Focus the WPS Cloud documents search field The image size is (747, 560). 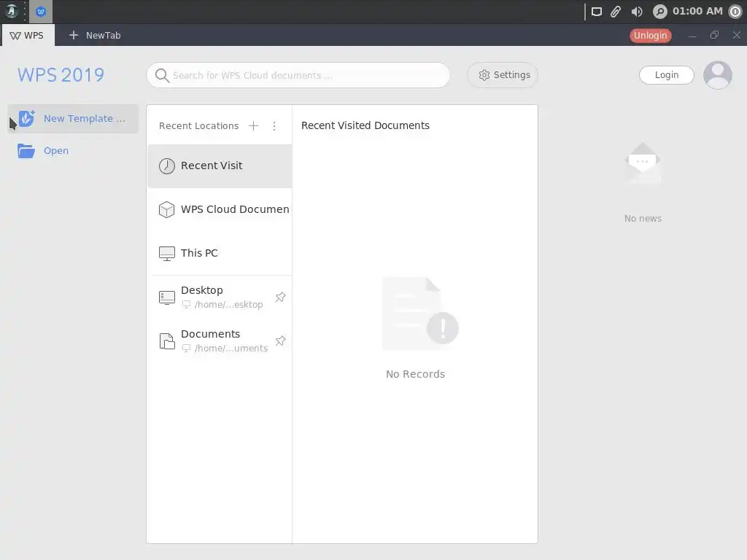[298, 75]
